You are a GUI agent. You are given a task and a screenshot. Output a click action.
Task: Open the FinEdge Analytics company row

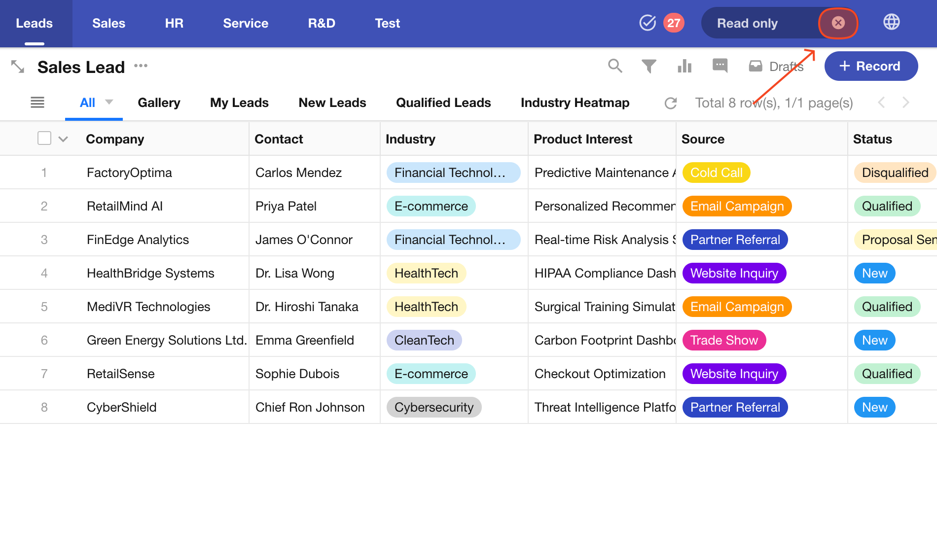(138, 240)
